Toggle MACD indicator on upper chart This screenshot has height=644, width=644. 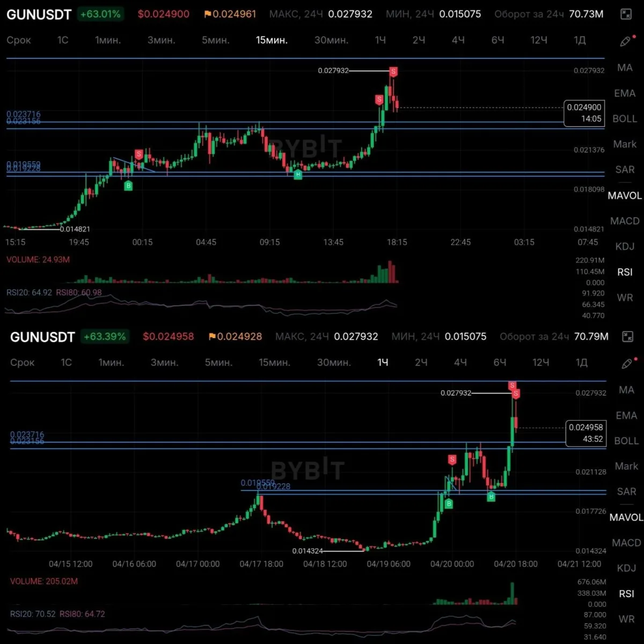click(625, 221)
